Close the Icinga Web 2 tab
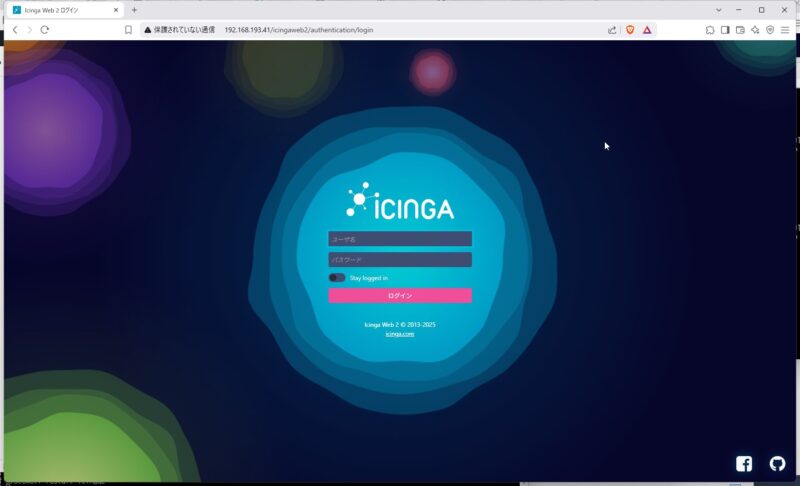The image size is (800, 486). click(x=116, y=10)
